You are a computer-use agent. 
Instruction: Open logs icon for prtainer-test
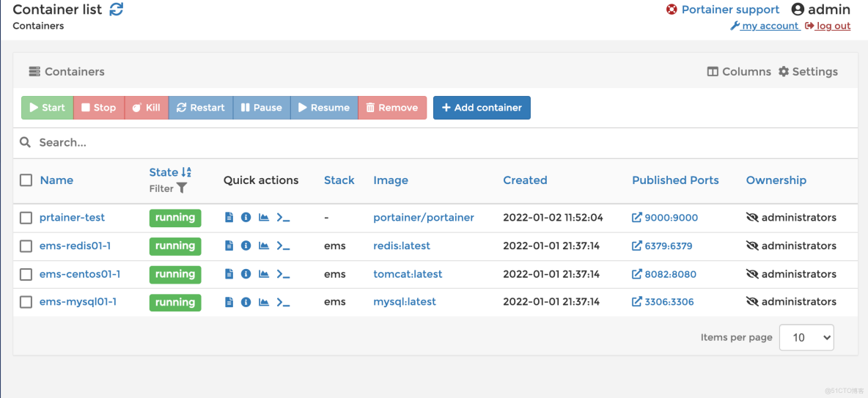tap(229, 218)
